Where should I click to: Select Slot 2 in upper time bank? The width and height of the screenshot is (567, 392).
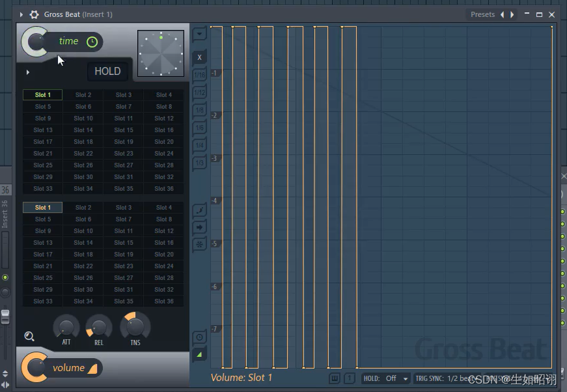[x=83, y=95]
